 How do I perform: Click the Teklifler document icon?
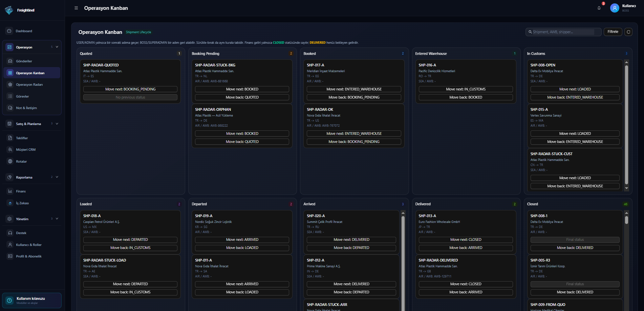(x=10, y=138)
